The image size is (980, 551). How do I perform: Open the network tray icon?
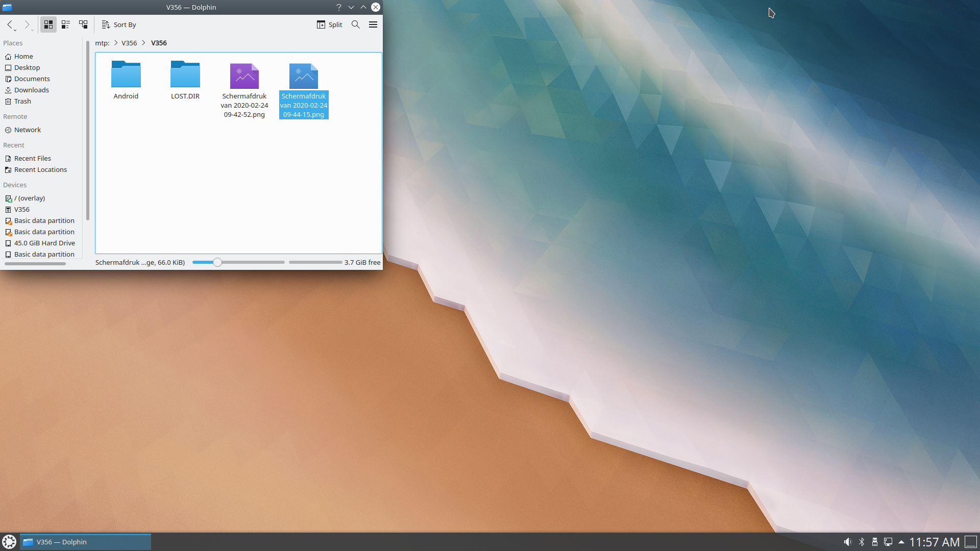coord(888,542)
